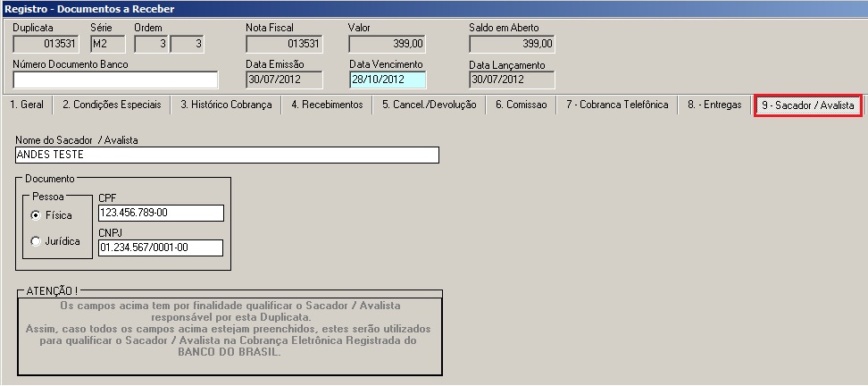This screenshot has height=386, width=868.
Task: Open the 1. Geral tab
Action: click(x=27, y=105)
